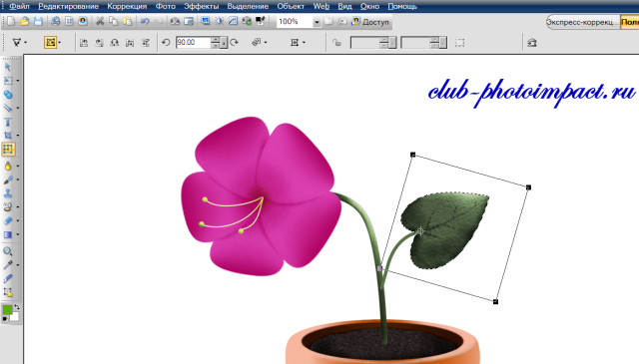639x364 pixels.
Task: Click the green foreground color swatch
Action: coord(7,310)
